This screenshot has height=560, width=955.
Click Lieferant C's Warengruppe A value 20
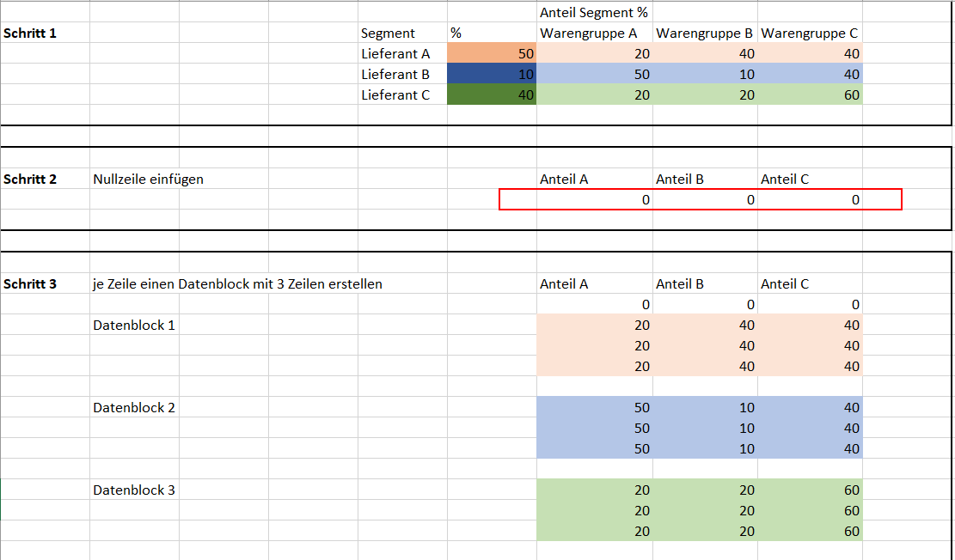[x=595, y=95]
